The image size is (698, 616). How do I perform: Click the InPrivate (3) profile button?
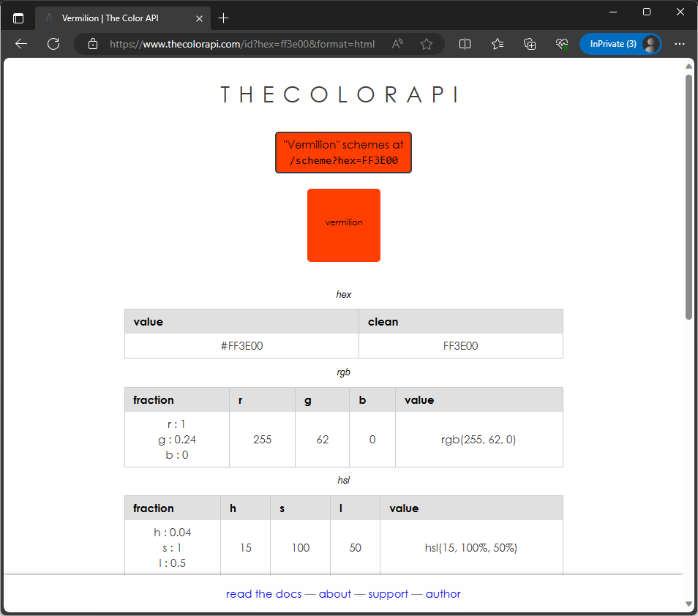point(620,44)
